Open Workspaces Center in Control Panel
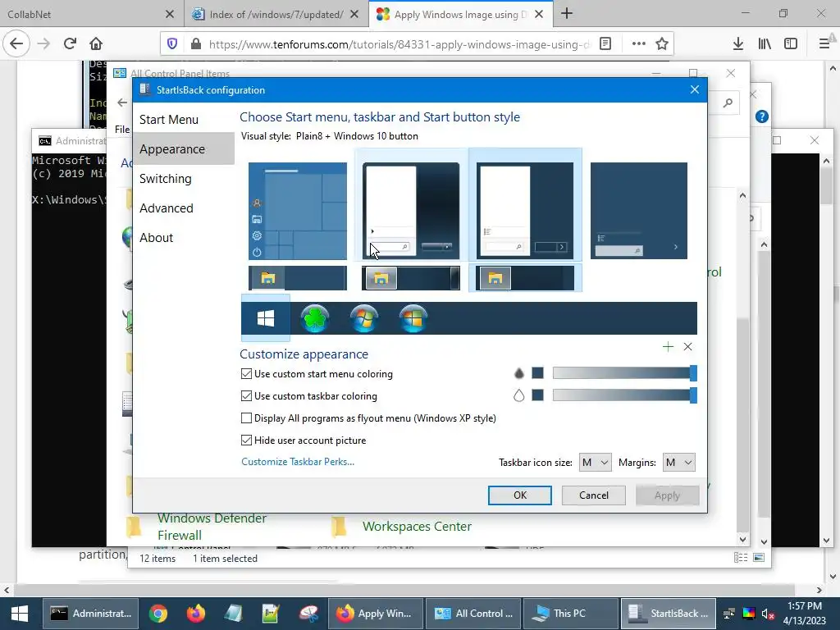 click(417, 527)
